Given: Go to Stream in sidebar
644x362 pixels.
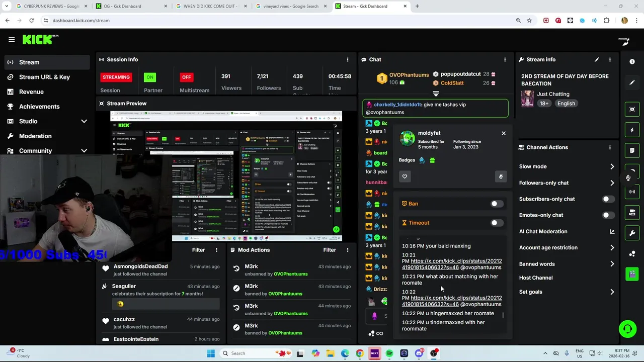Looking at the screenshot, I should click(x=46, y=62).
